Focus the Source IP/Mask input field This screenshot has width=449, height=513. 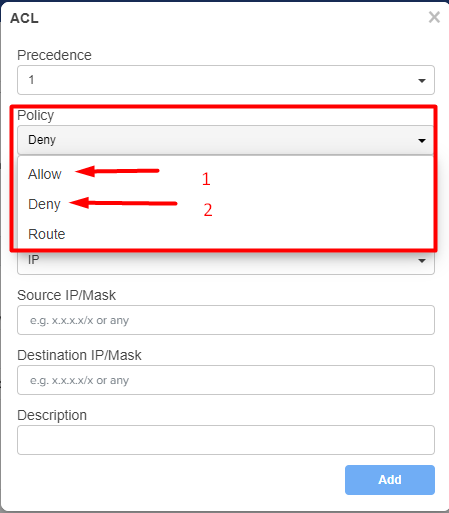pos(226,320)
